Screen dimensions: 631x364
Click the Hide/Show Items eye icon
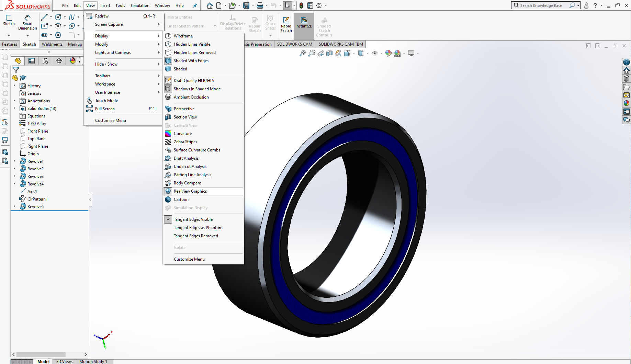point(375,53)
